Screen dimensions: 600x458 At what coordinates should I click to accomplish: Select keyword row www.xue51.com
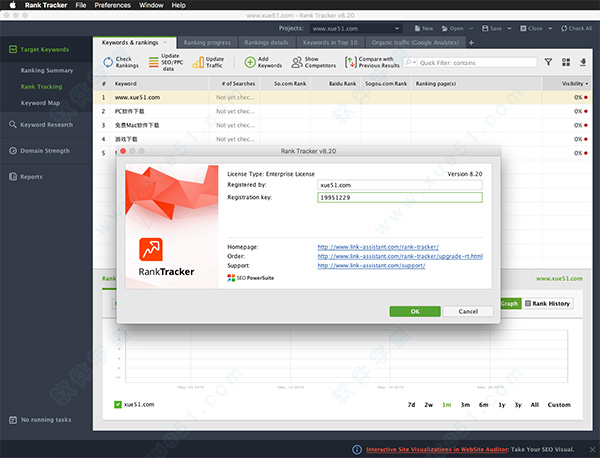tap(342, 98)
